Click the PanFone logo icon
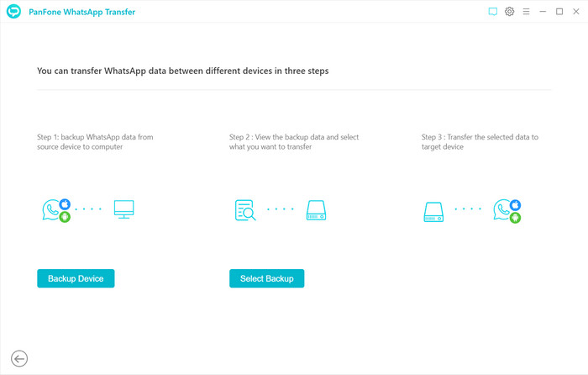Screen dimensions: 588x375 coord(14,12)
